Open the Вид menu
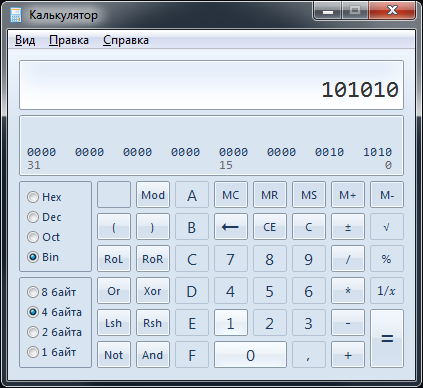Screen dimensions: 423x388 (x=25, y=40)
